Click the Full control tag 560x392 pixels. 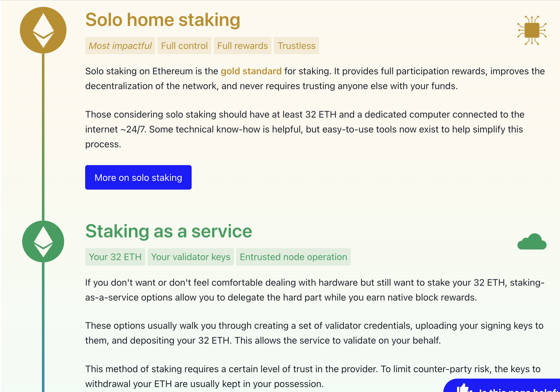pyautogui.click(x=184, y=46)
